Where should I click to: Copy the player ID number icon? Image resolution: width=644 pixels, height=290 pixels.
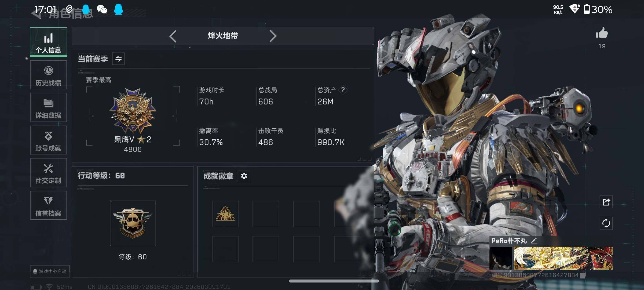[x=583, y=275]
